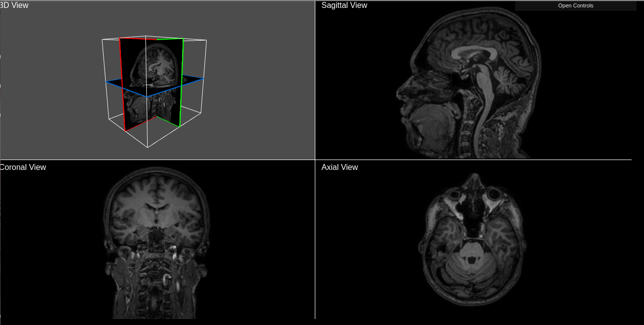Click the Coronal View label

pyautogui.click(x=23, y=167)
